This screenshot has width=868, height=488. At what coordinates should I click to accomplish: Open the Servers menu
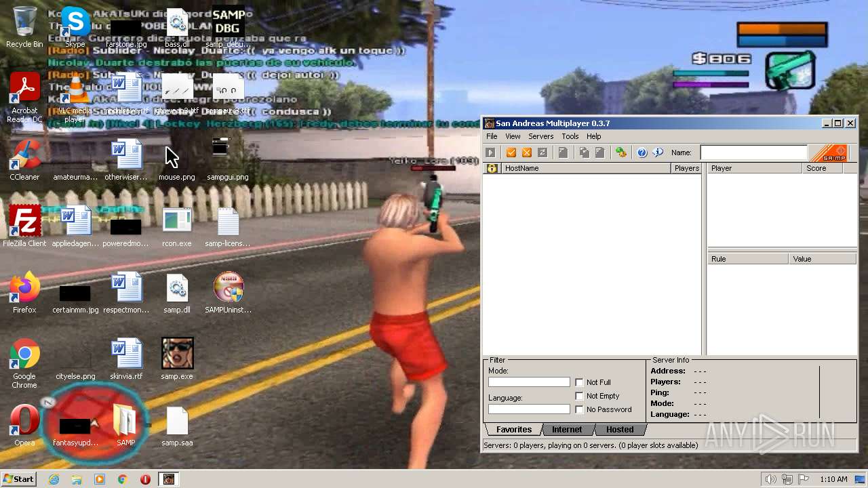coord(540,136)
